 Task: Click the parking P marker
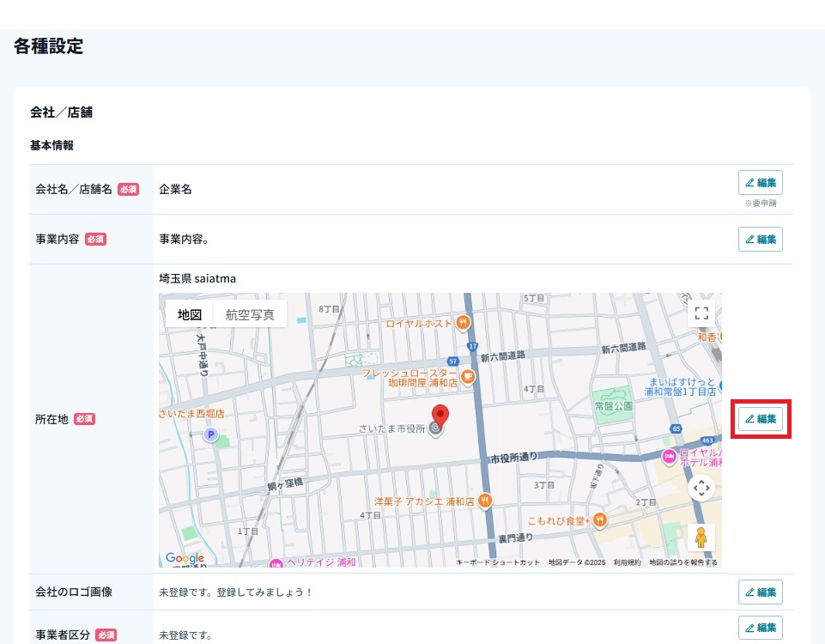(211, 434)
